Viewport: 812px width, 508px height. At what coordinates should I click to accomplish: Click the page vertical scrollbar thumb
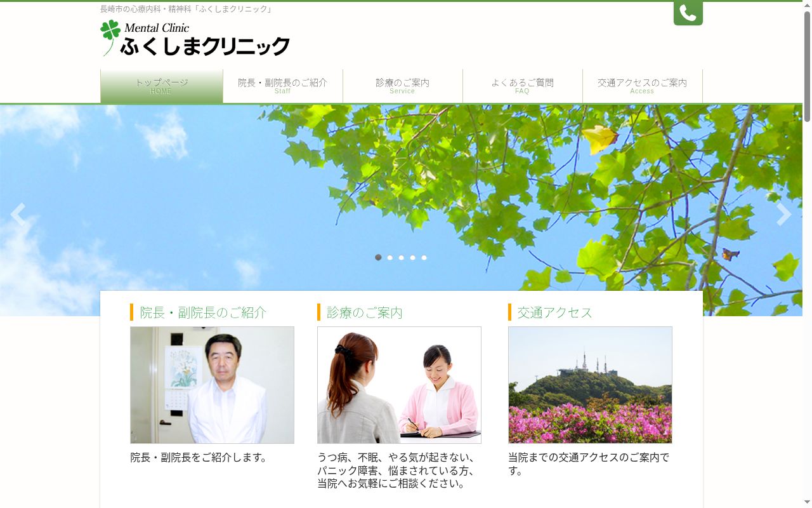click(807, 66)
